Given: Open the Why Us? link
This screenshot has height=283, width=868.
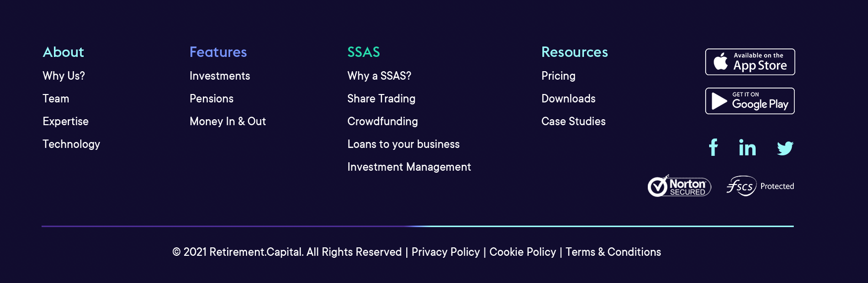Looking at the screenshot, I should [64, 76].
